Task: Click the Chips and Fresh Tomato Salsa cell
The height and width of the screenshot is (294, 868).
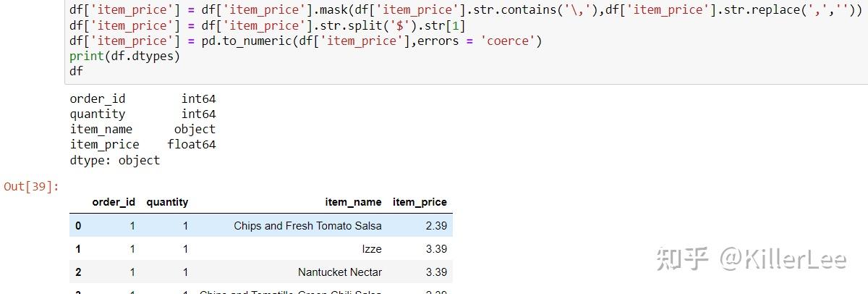Action: click(307, 226)
